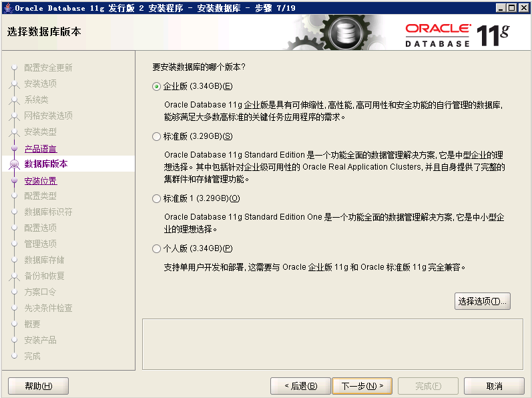
Task: Pick the 标准版 1 (3.29GB) radio option
Action: coord(156,198)
